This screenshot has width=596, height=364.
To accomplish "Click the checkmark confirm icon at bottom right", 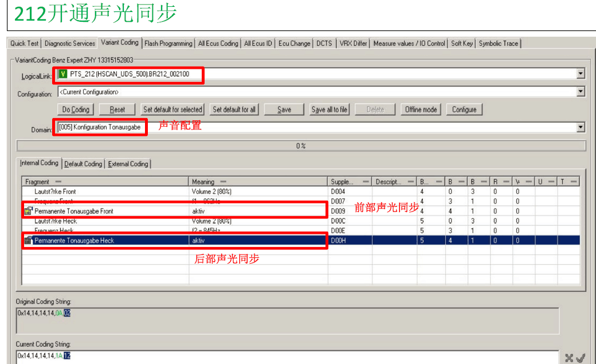I will 581,358.
